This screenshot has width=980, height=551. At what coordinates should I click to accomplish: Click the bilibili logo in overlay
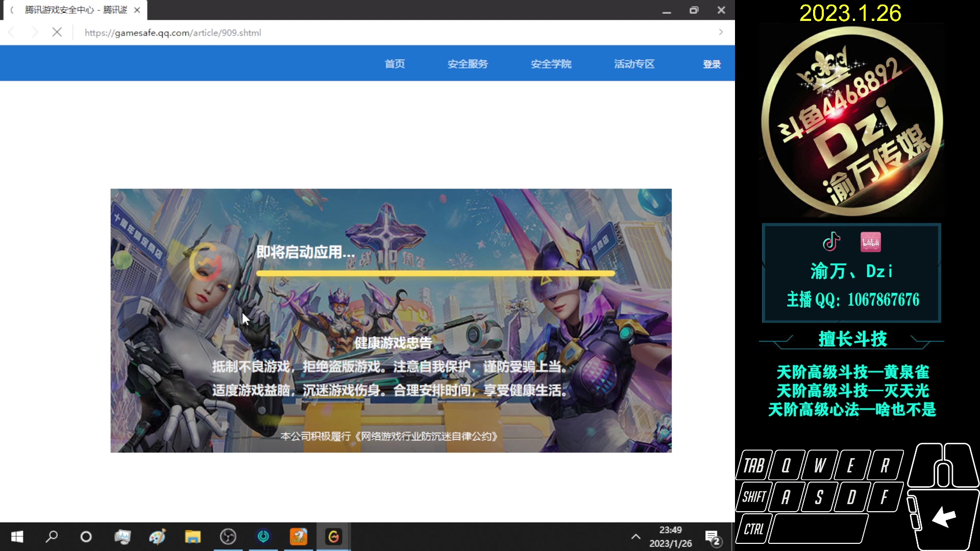870,242
